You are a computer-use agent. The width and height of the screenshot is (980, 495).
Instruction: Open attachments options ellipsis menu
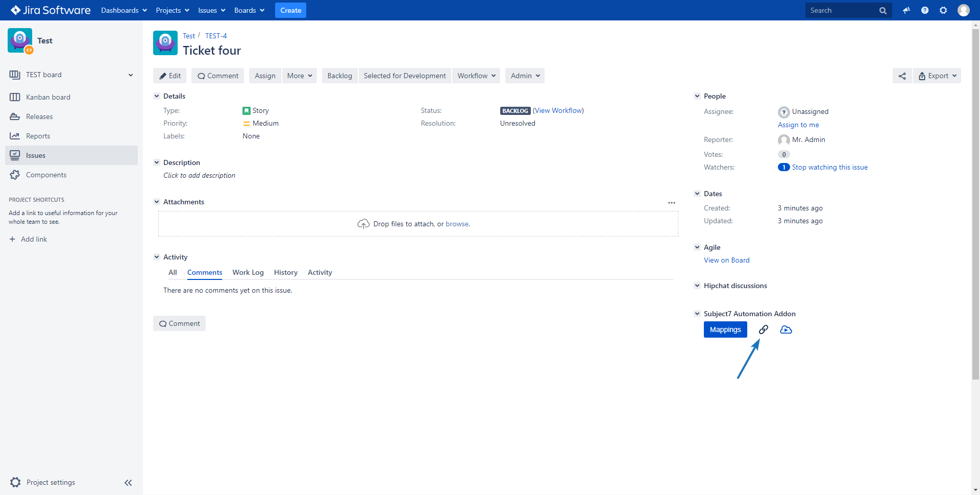coord(671,203)
